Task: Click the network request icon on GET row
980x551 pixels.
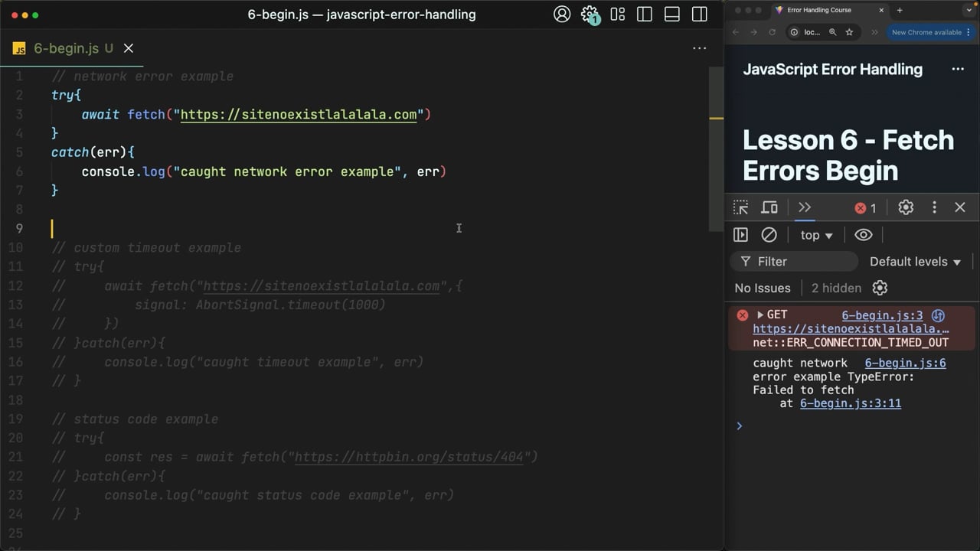Action: click(938, 315)
